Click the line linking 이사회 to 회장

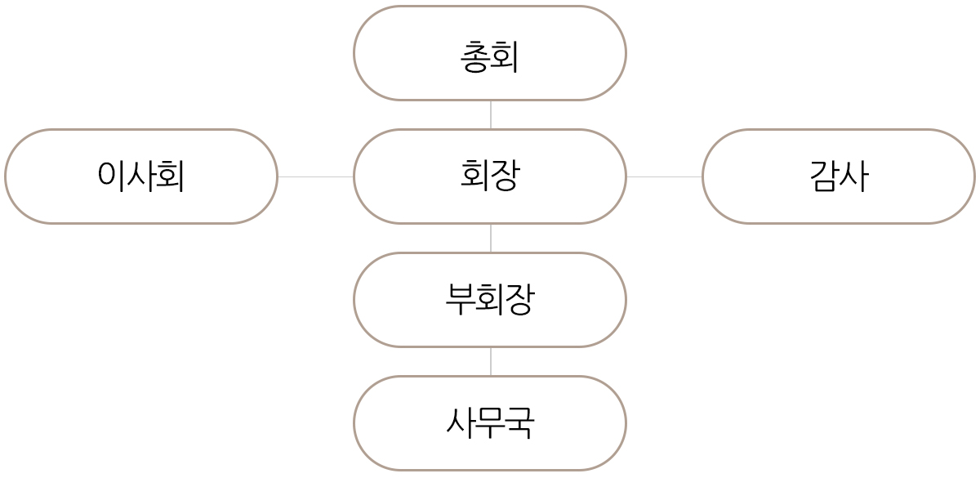(316, 176)
